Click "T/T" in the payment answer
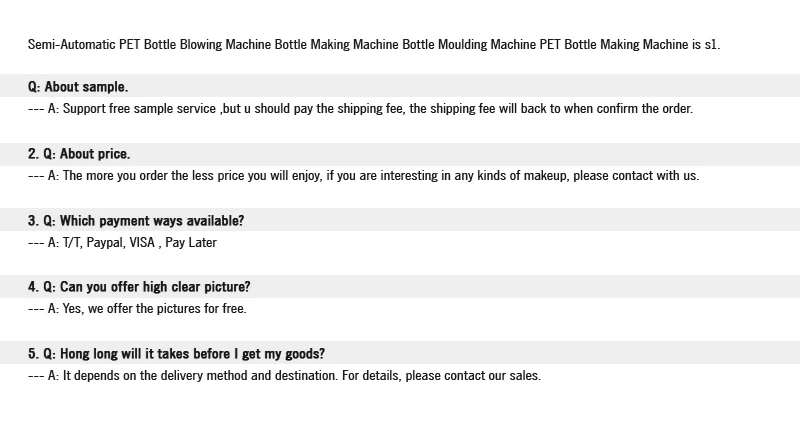Viewport: 800px width, 426px height. [x=71, y=242]
